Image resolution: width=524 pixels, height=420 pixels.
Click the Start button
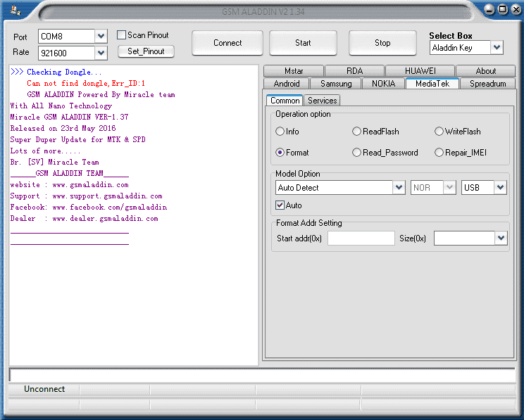click(x=303, y=43)
